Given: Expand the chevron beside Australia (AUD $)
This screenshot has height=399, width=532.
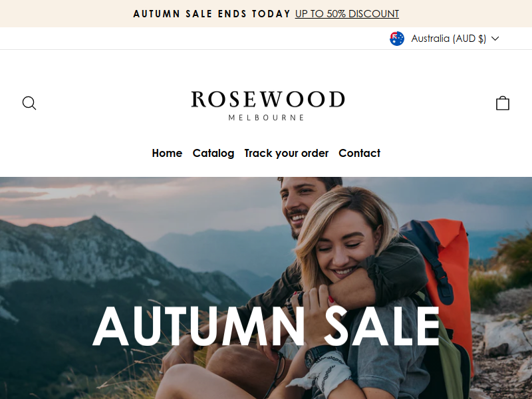Looking at the screenshot, I should pos(495,39).
